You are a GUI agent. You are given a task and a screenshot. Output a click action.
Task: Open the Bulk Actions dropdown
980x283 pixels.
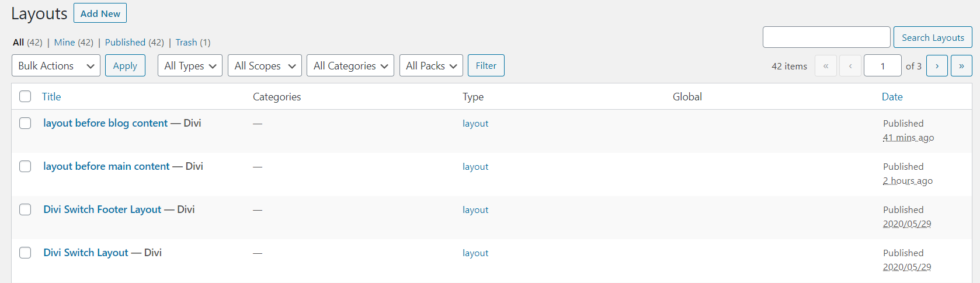point(56,65)
